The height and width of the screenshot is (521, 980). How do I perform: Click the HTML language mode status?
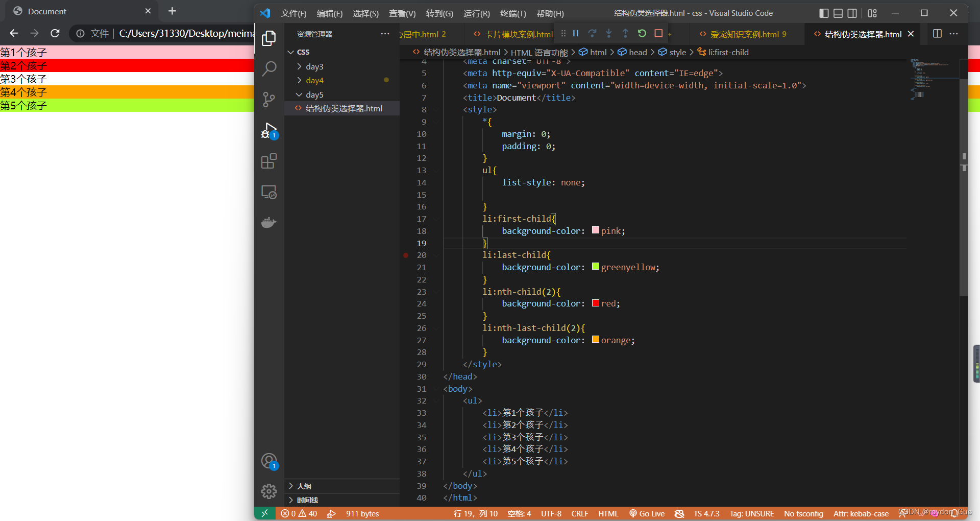[x=608, y=513]
